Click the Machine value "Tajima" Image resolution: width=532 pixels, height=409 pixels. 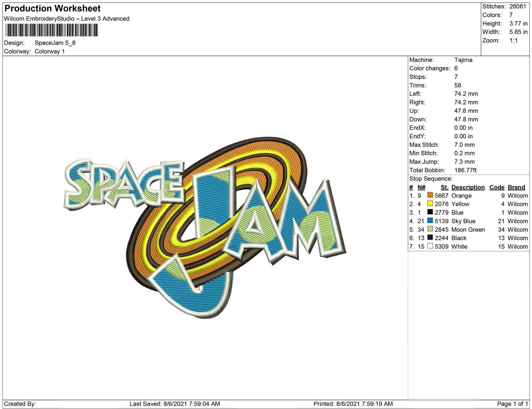pos(463,60)
